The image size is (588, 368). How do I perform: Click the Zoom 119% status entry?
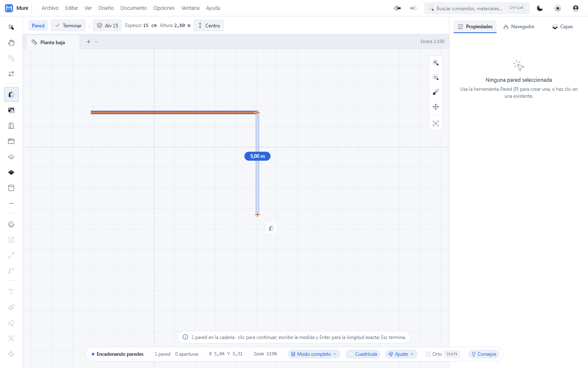click(x=265, y=354)
